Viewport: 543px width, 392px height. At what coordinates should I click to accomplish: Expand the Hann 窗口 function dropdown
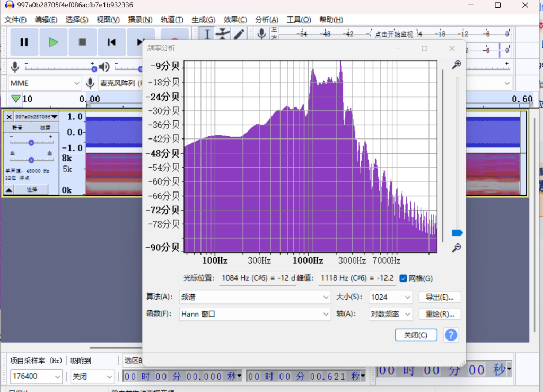point(255,314)
